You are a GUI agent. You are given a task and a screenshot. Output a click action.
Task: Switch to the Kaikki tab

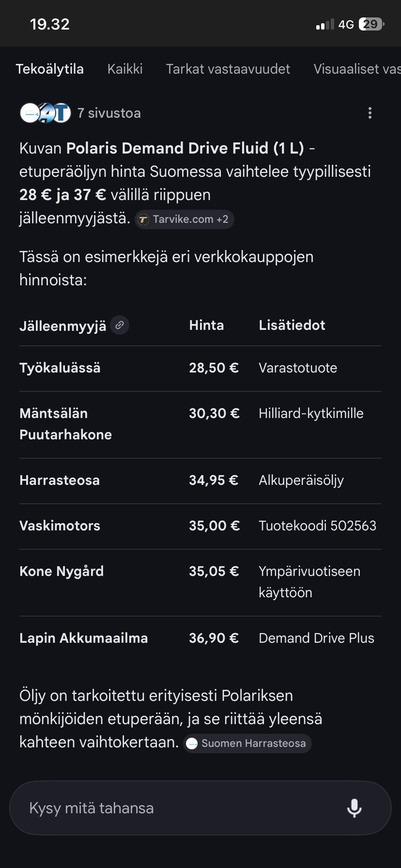pyautogui.click(x=125, y=69)
